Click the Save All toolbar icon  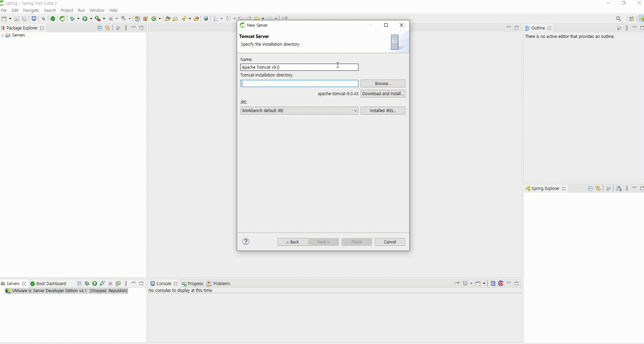[24, 19]
